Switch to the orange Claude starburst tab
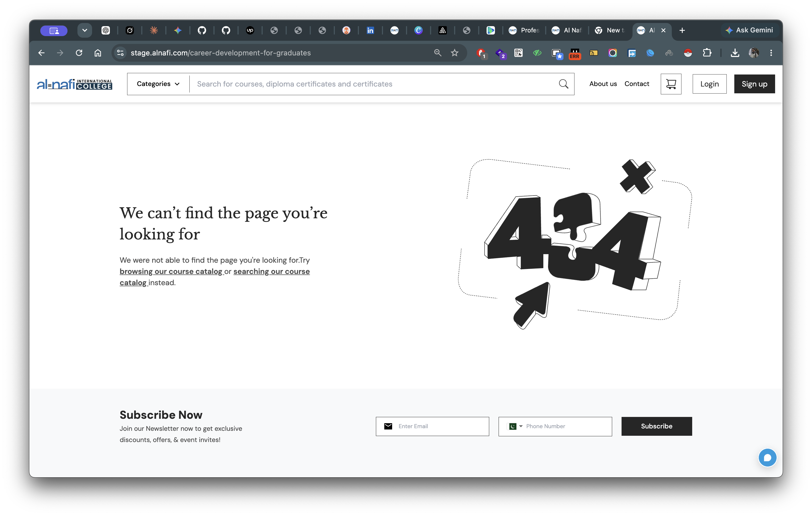 (154, 30)
